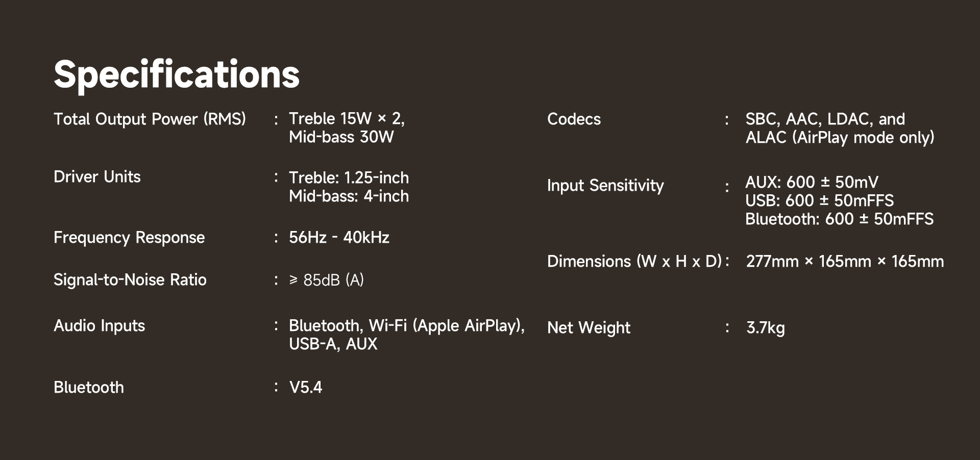Viewport: 980px width, 460px height.
Task: Select the 56Hz - 40kHz value
Action: tap(339, 238)
